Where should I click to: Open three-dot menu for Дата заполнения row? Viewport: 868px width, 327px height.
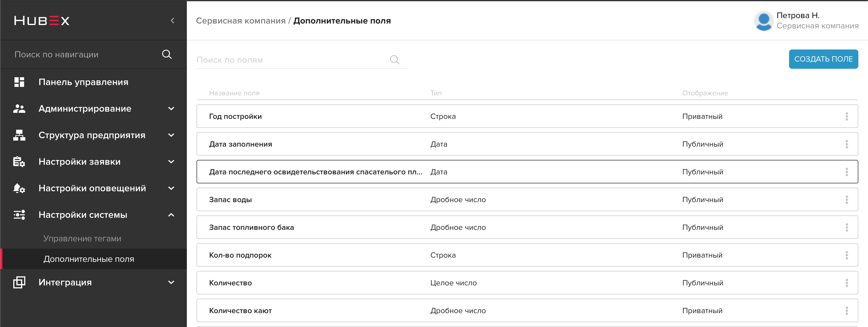pos(846,144)
